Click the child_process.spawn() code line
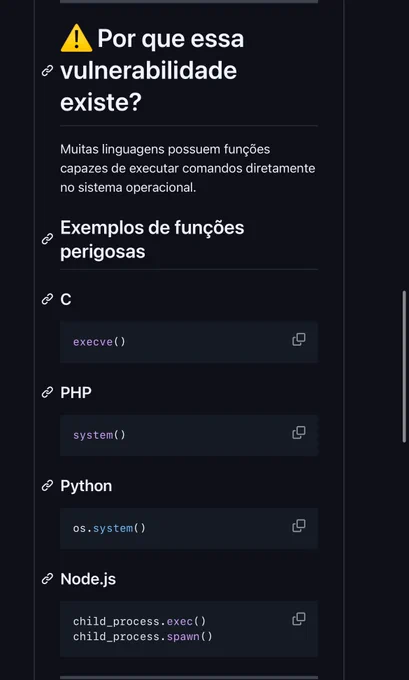Image resolution: width=409 pixels, height=680 pixels. click(x=143, y=637)
